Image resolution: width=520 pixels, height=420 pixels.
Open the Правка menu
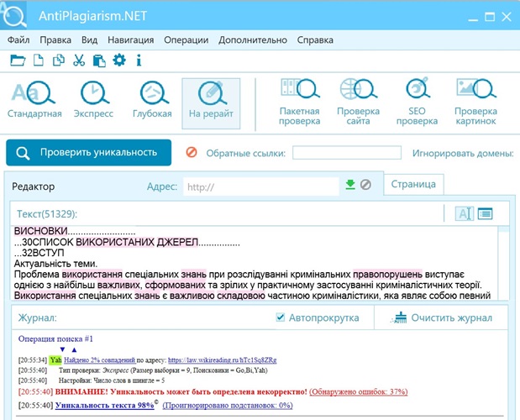(55, 39)
